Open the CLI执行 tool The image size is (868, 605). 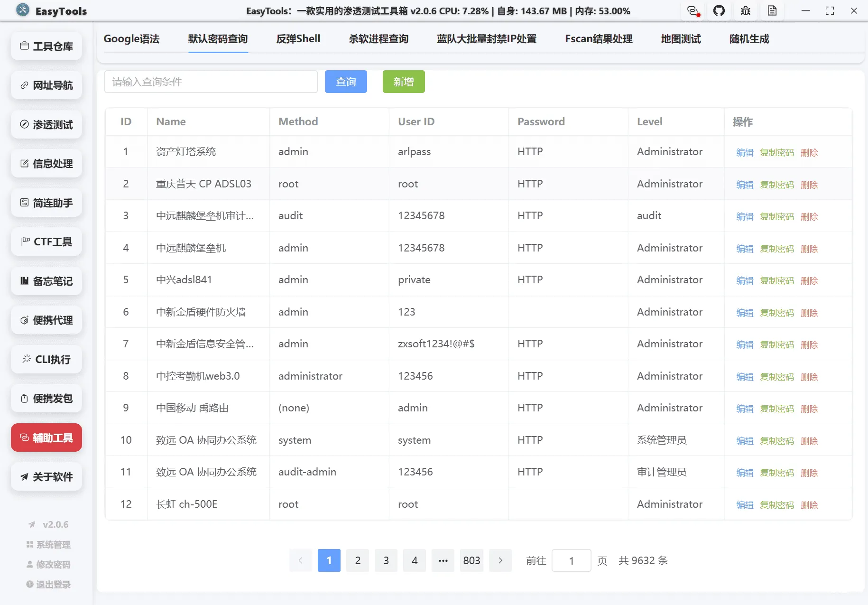coord(46,359)
